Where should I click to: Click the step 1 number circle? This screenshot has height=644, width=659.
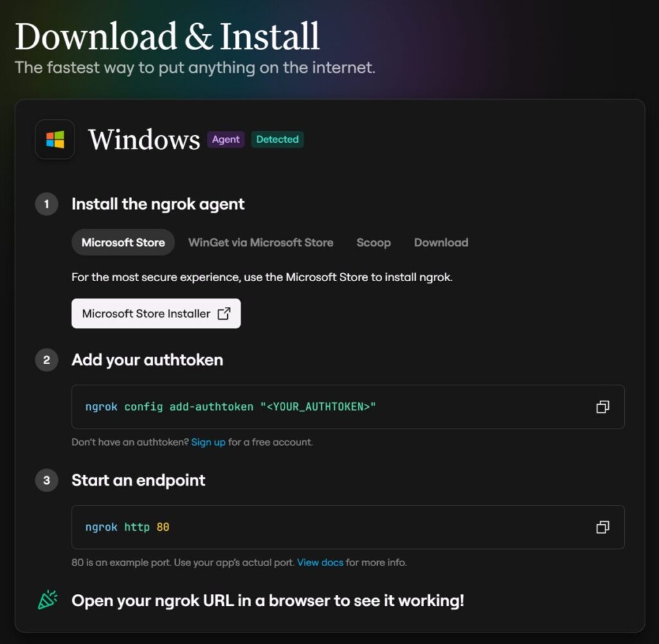[46, 205]
